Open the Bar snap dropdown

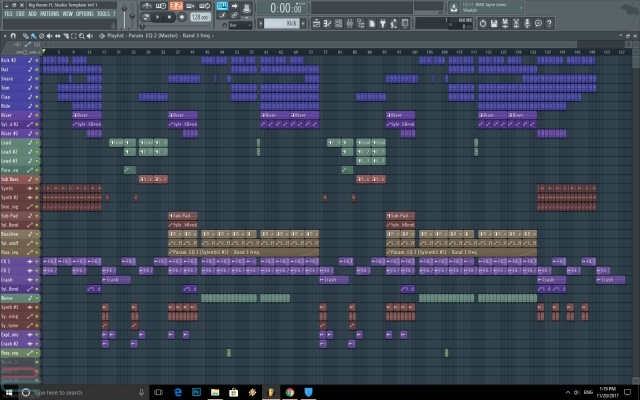pos(240,25)
